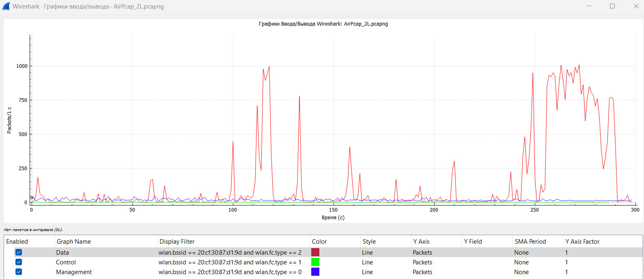Click the display filter ending in type == 0

(x=230, y=272)
